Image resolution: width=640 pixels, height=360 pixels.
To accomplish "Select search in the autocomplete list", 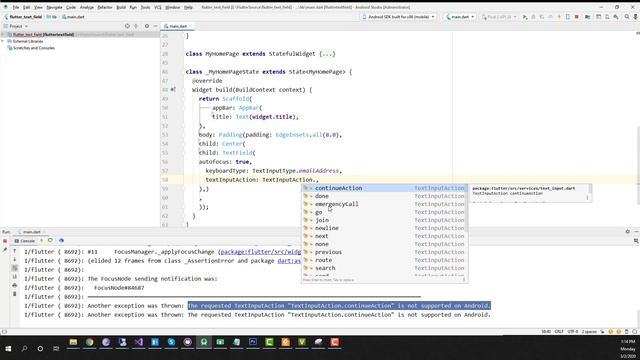I will click(384, 268).
